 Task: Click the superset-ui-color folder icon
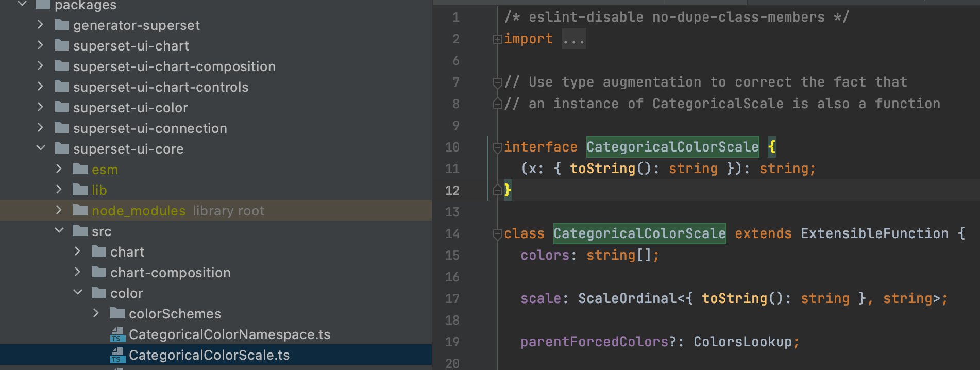coord(62,107)
